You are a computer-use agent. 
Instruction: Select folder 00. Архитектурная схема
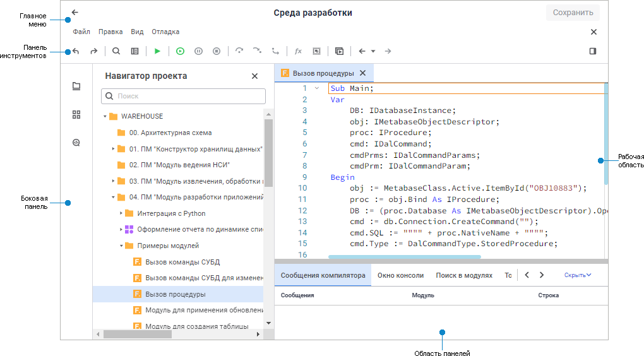(x=170, y=133)
